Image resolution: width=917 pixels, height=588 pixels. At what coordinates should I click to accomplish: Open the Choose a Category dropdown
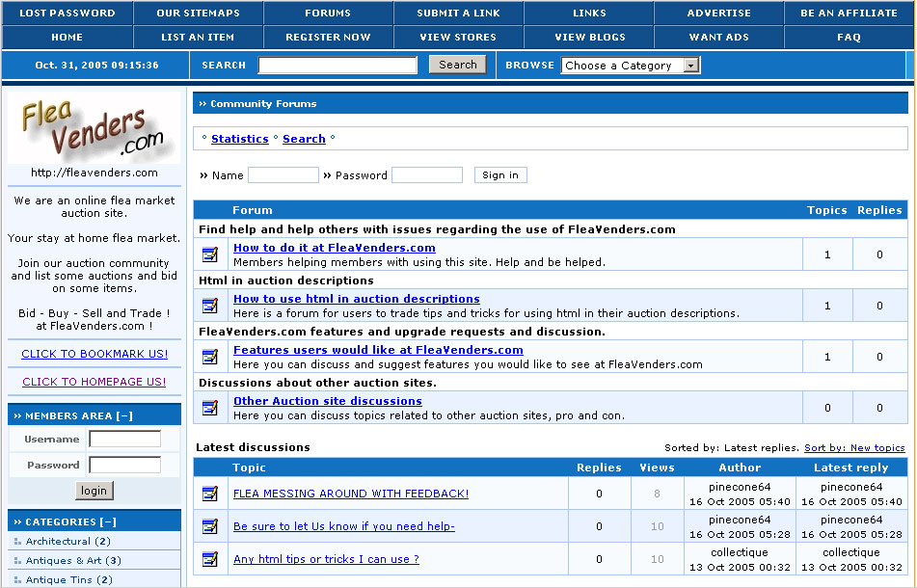click(x=630, y=65)
